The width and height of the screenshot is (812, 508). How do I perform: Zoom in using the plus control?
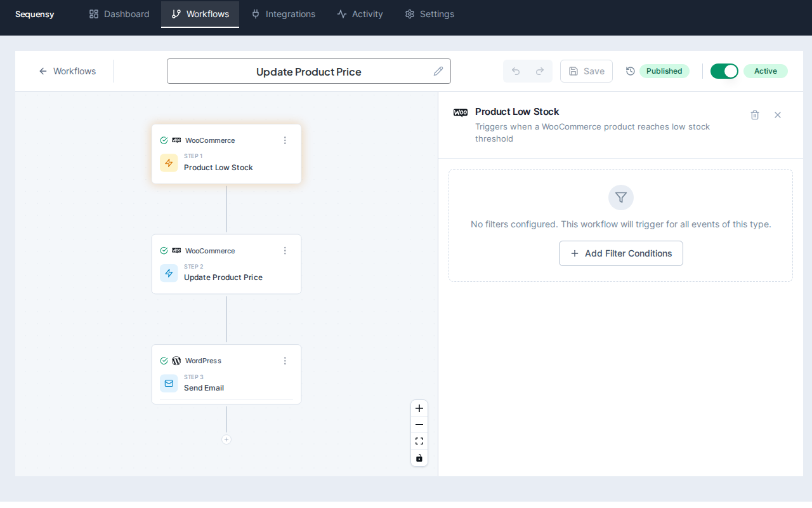tap(419, 408)
